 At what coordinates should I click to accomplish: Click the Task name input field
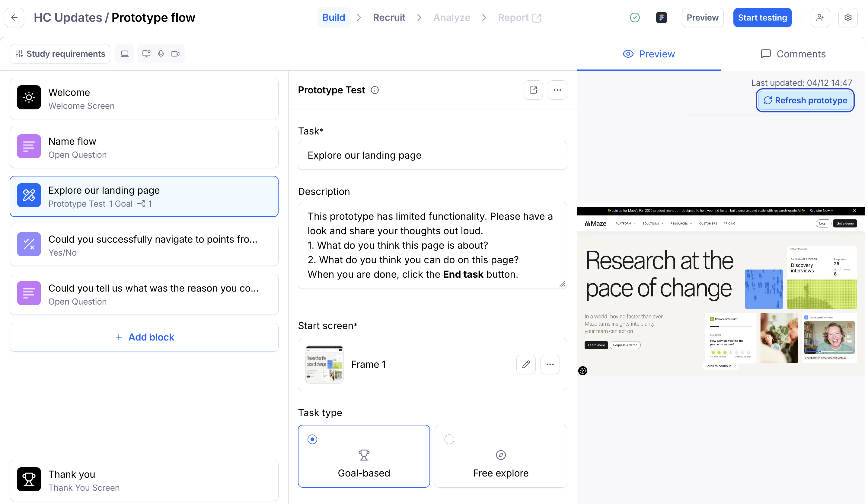pos(432,155)
